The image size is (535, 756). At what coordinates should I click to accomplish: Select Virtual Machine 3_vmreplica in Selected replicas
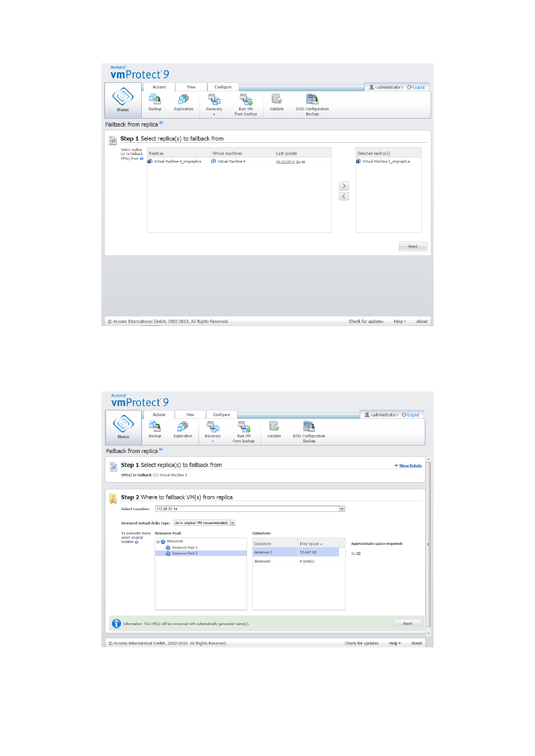[385, 161]
